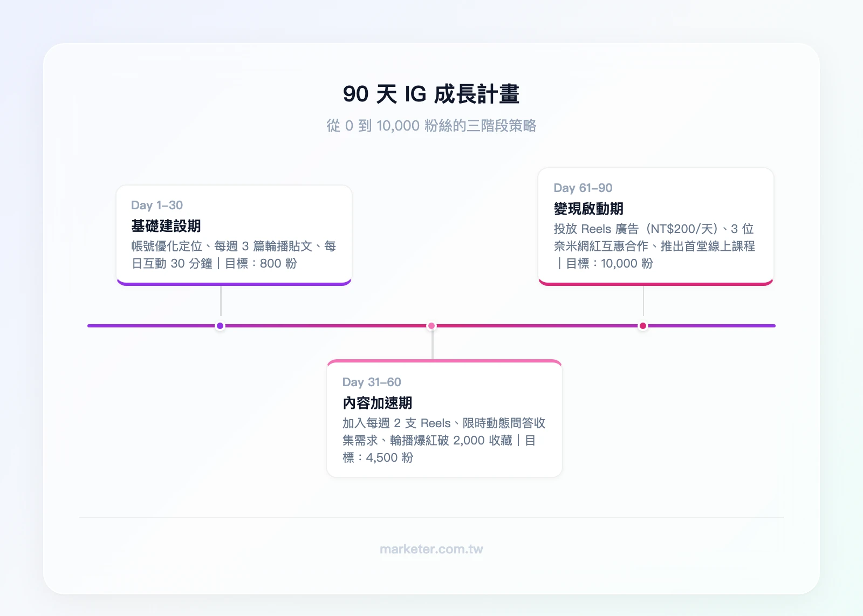
Task: Open the 內容加速期 card
Action: point(444,419)
